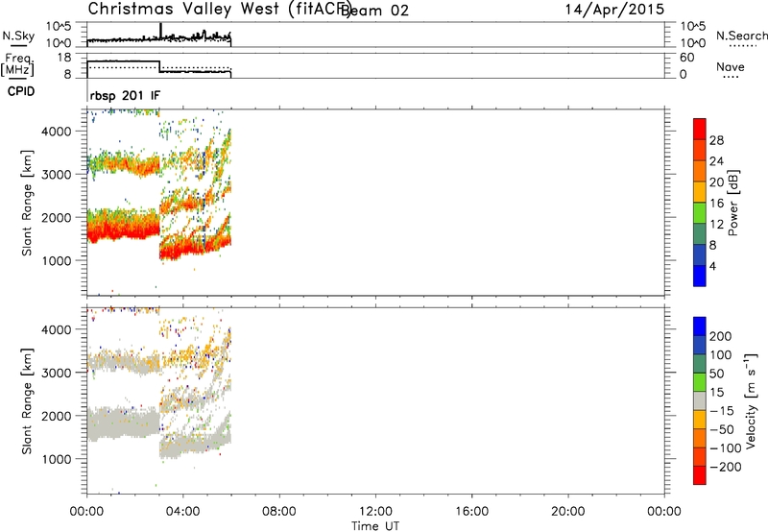Click the gray velocity band near 1800 km
768x532 pixels.
[x=124, y=423]
